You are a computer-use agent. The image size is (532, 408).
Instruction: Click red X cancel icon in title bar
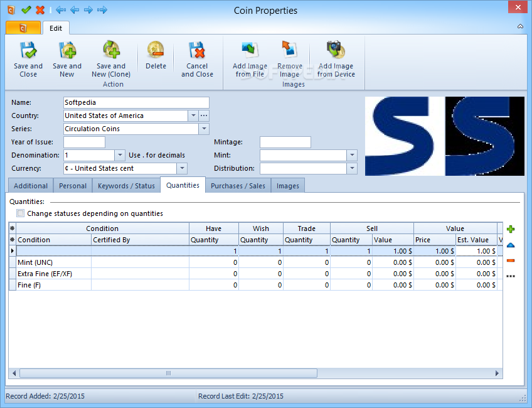click(40, 10)
